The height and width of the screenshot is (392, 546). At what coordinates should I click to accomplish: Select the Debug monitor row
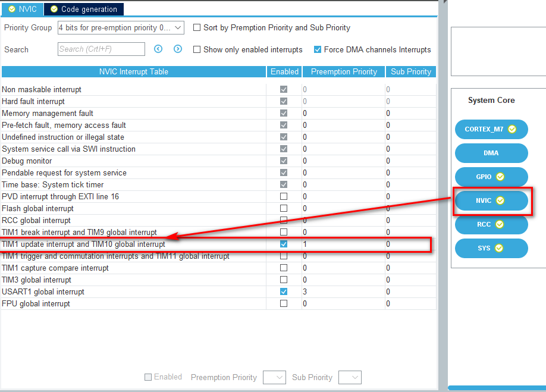click(x=219, y=161)
